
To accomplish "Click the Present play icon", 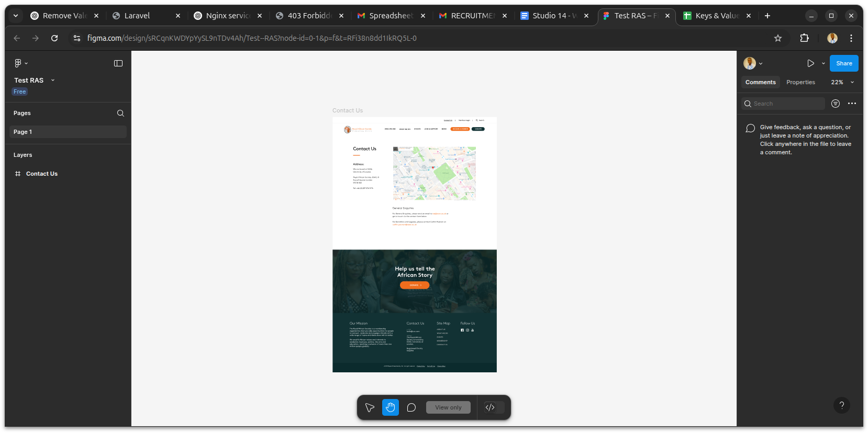I will (x=810, y=63).
